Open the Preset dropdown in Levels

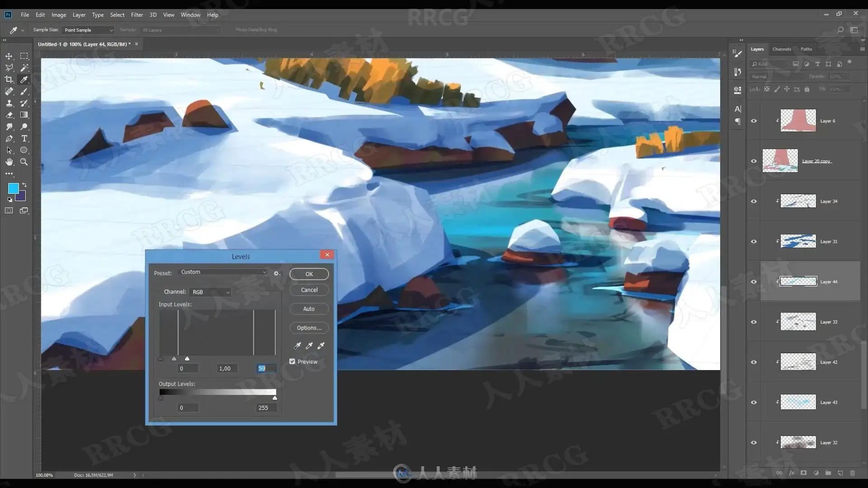pos(223,272)
